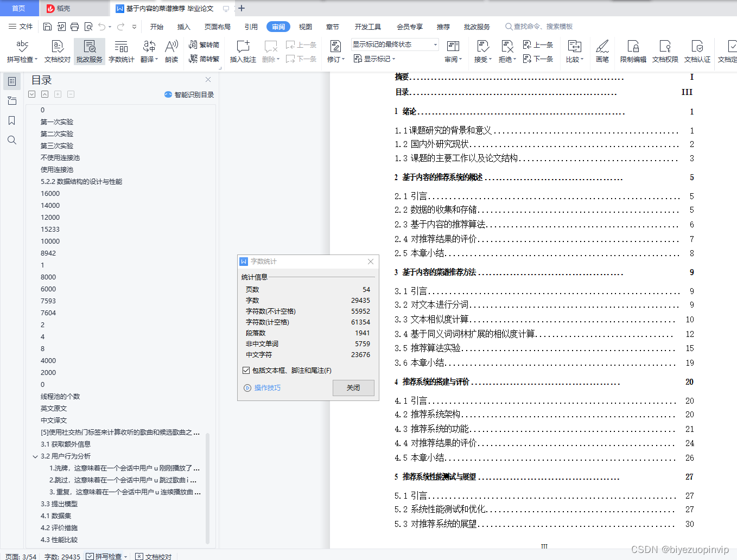Convert text with 繁转简
The image size is (737, 560).
coord(204,44)
